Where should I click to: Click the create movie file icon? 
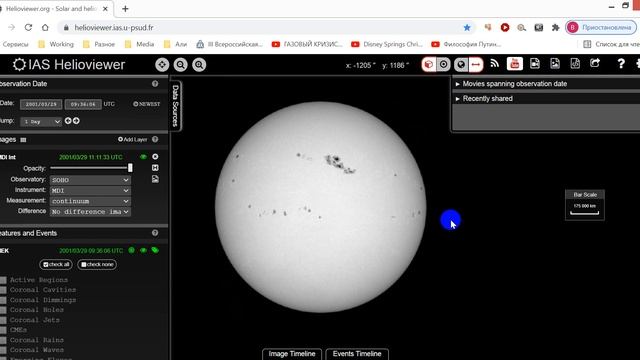[x=535, y=64]
